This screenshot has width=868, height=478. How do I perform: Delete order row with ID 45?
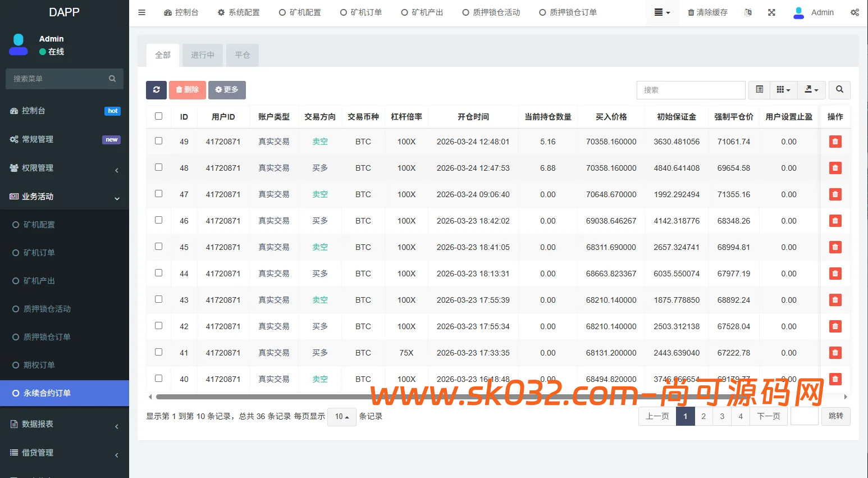click(835, 247)
